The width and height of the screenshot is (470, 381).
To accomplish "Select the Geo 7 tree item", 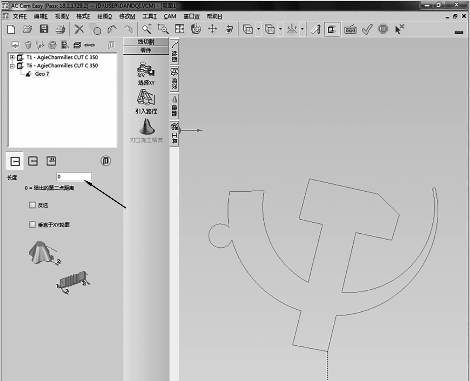I will coord(42,74).
